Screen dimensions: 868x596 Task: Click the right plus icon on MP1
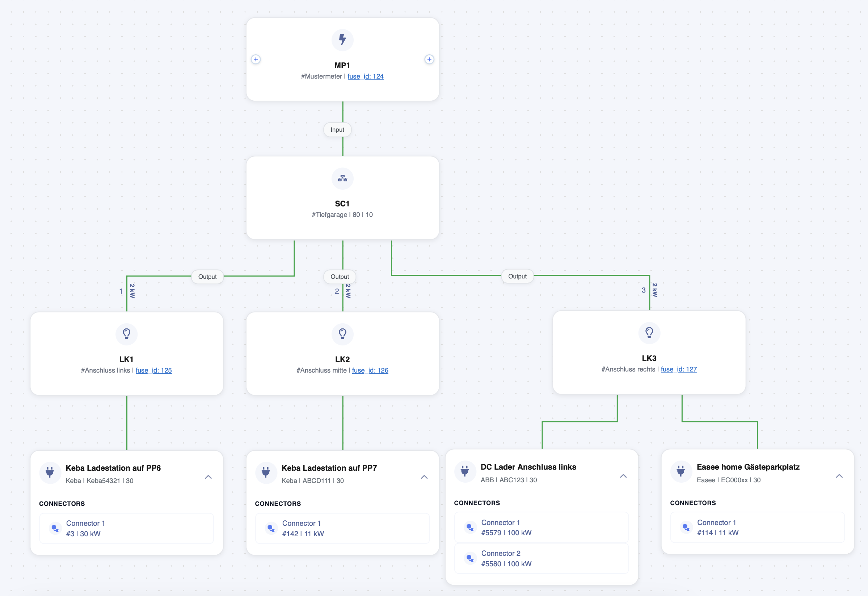click(x=429, y=59)
